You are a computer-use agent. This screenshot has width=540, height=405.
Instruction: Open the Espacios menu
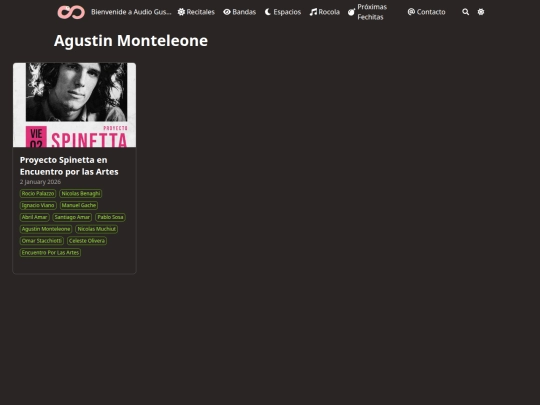point(283,12)
